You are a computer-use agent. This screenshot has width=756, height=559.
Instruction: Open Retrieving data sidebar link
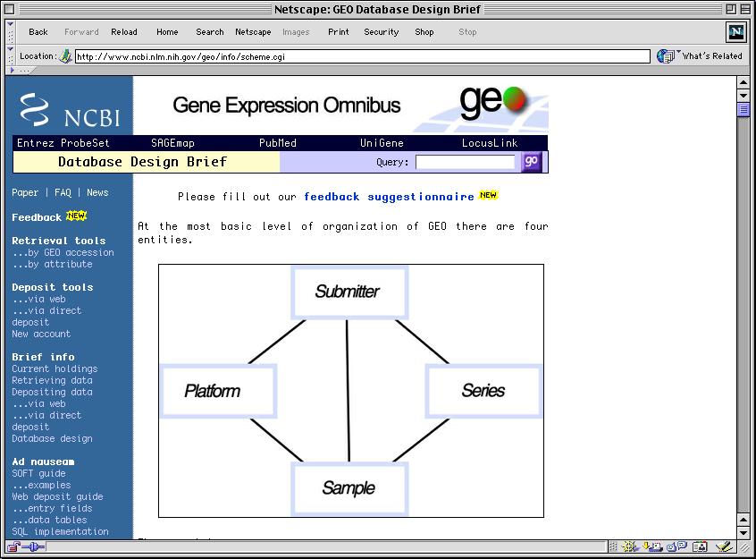[52, 380]
